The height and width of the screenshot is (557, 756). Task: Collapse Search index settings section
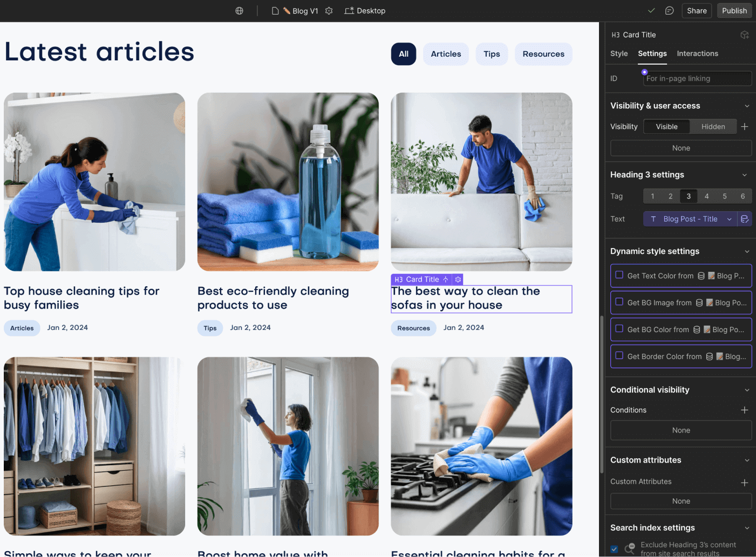coord(747,528)
